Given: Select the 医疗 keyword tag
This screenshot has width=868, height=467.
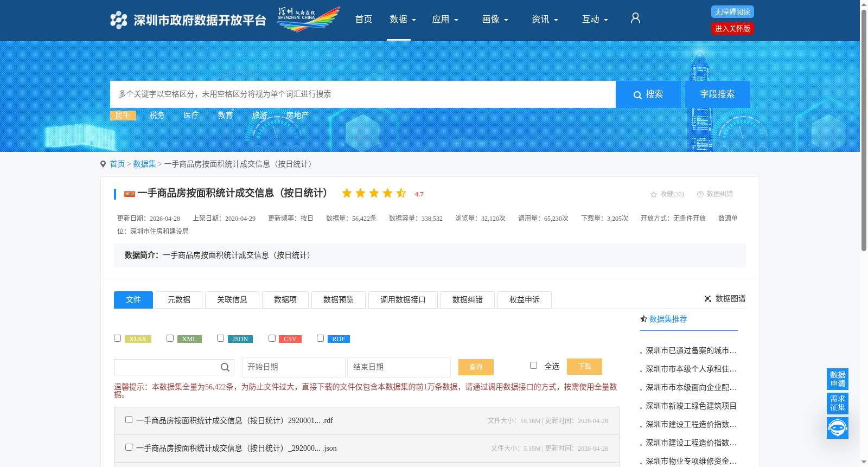Looking at the screenshot, I should coord(191,115).
